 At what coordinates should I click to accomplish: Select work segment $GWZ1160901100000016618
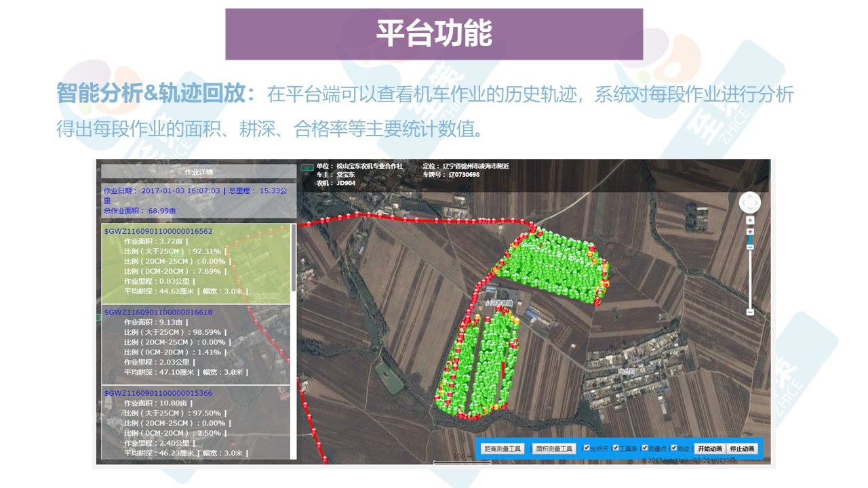tap(158, 312)
